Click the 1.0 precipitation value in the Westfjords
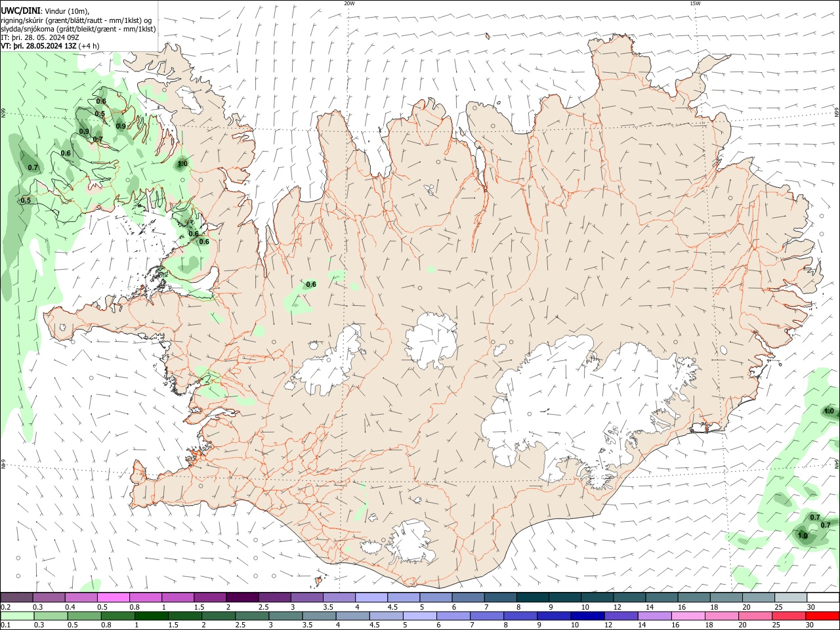 (182, 163)
